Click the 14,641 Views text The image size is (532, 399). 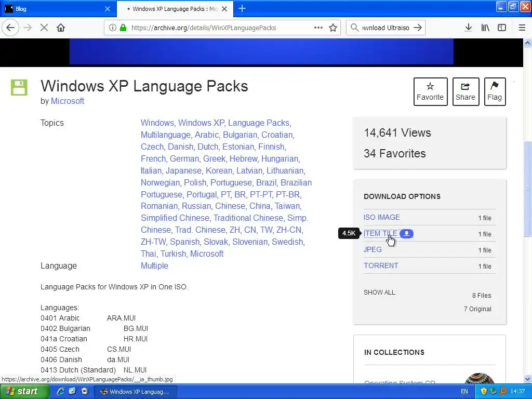point(397,132)
